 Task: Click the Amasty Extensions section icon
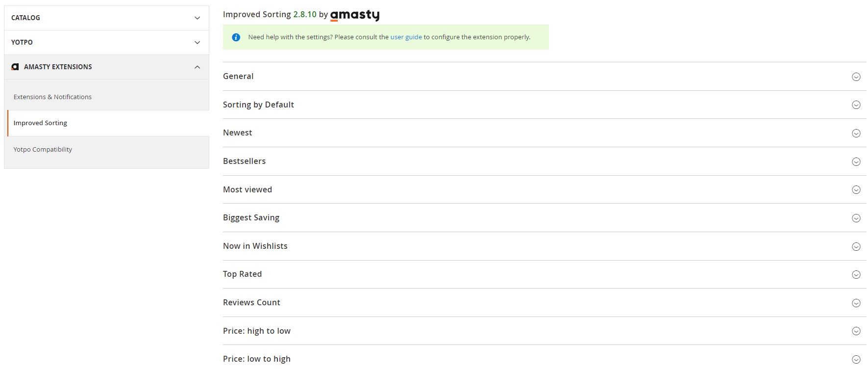click(x=15, y=67)
